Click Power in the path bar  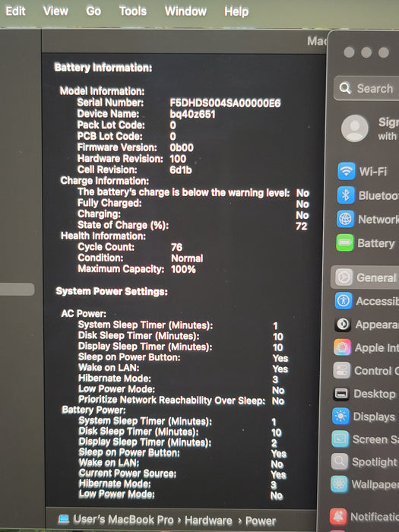261,521
